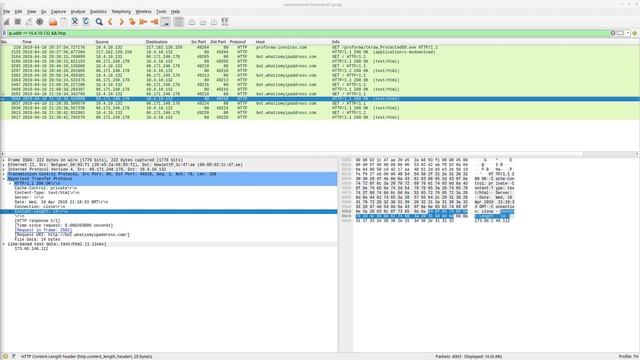
Task: Go to specified packet icon
Action: click(132, 22)
